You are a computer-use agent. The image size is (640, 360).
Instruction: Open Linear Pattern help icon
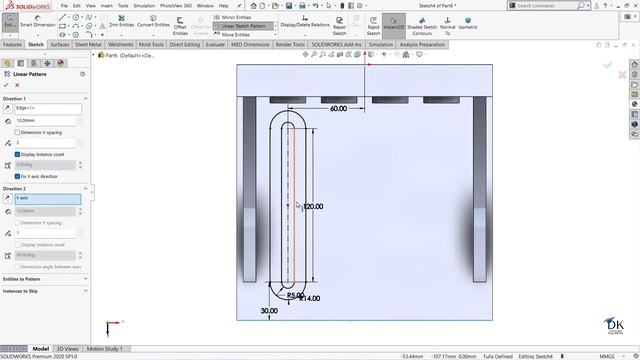pyautogui.click(x=82, y=74)
